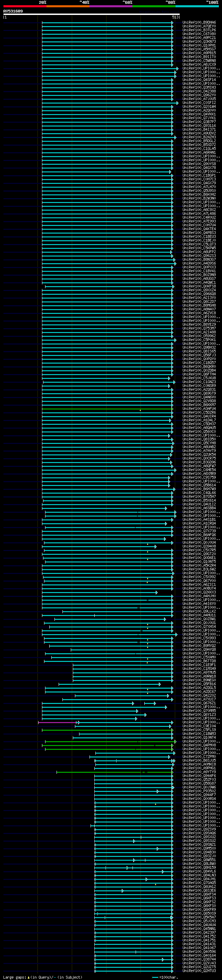The image size is (222, 980).
Task: Select hit label UniRef100_Q4PM08
Action: pos(199,745)
